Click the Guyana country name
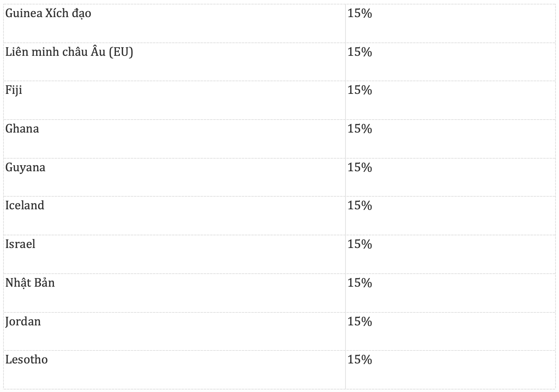The height and width of the screenshot is (392, 559). (25, 167)
